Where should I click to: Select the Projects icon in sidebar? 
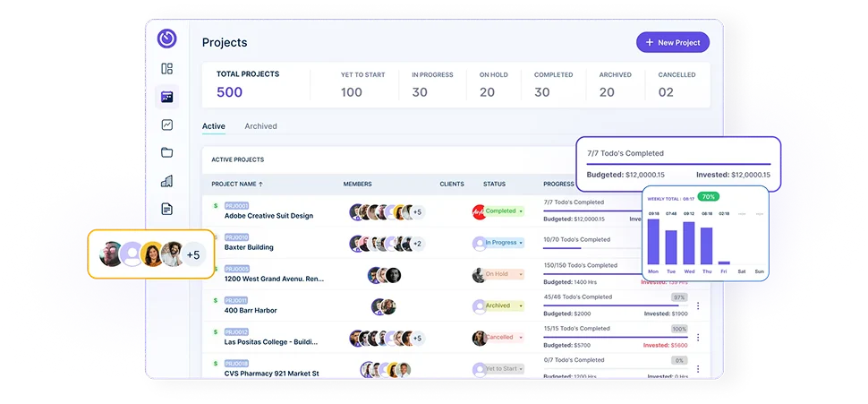(x=166, y=97)
